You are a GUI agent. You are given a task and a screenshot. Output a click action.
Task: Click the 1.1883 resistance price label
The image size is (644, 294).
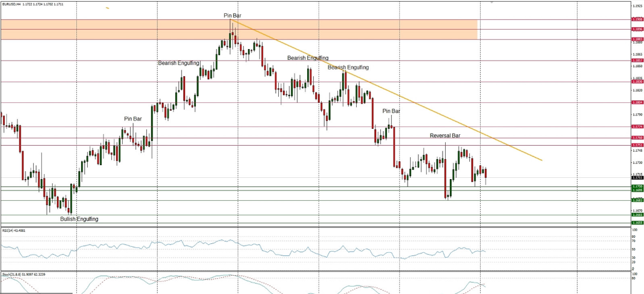click(x=637, y=39)
